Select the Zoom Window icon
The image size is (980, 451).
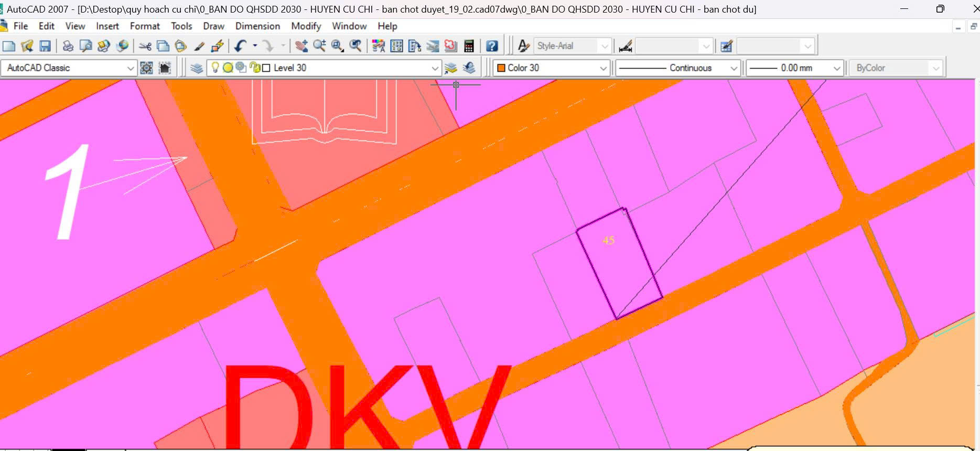pyautogui.click(x=337, y=46)
